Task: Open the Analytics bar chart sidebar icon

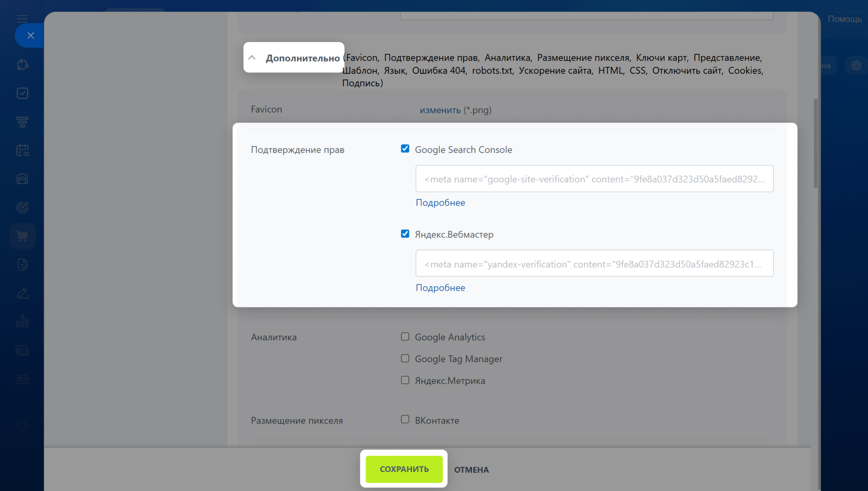Action: pyautogui.click(x=23, y=322)
